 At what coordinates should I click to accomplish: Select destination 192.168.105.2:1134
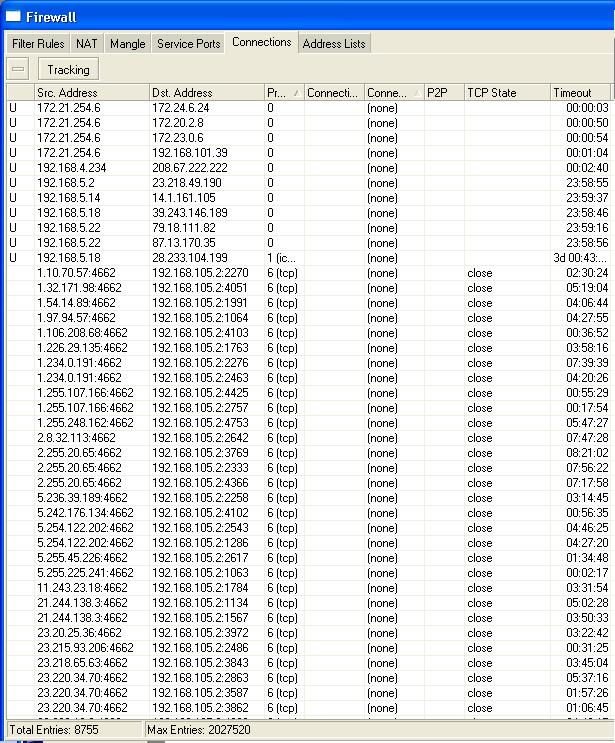point(200,603)
